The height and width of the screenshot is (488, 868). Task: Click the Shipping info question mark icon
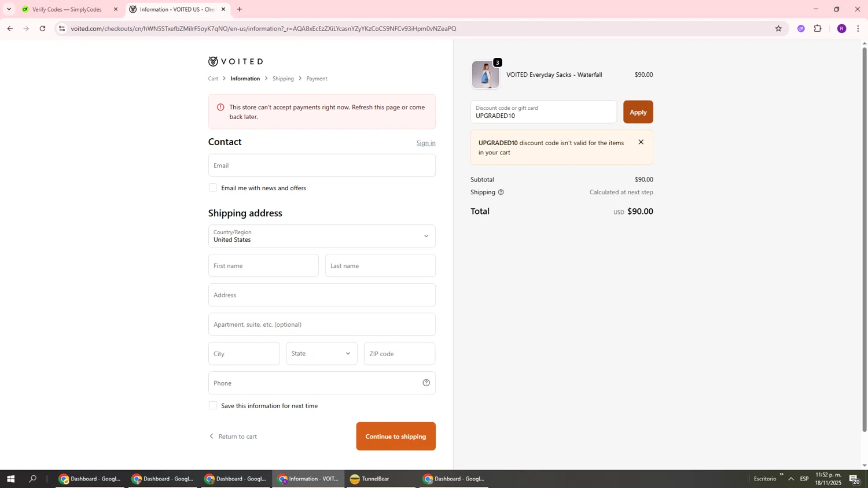pyautogui.click(x=501, y=192)
